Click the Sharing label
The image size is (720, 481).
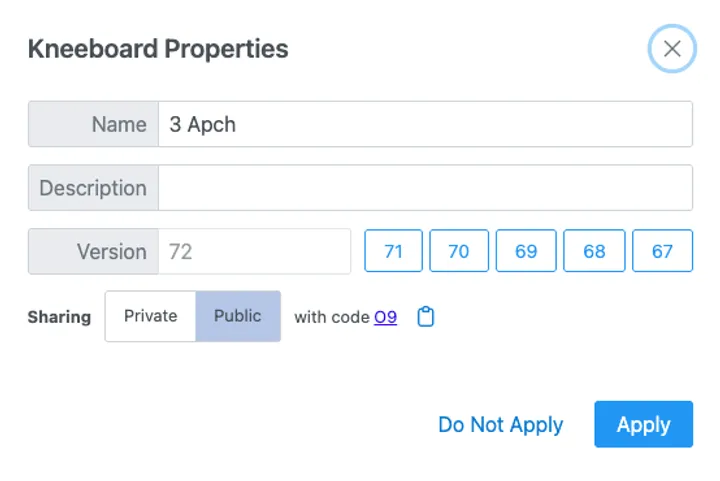(x=59, y=317)
